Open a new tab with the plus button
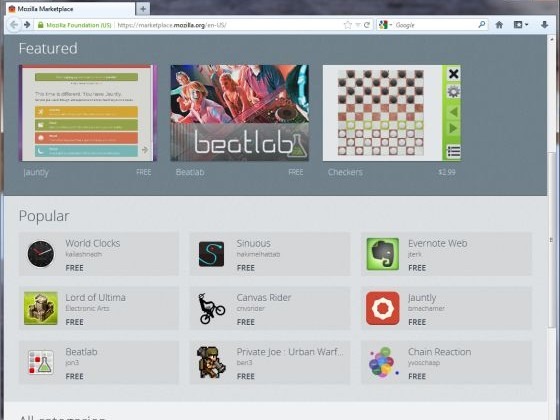This screenshot has width=560, height=420. click(x=143, y=9)
